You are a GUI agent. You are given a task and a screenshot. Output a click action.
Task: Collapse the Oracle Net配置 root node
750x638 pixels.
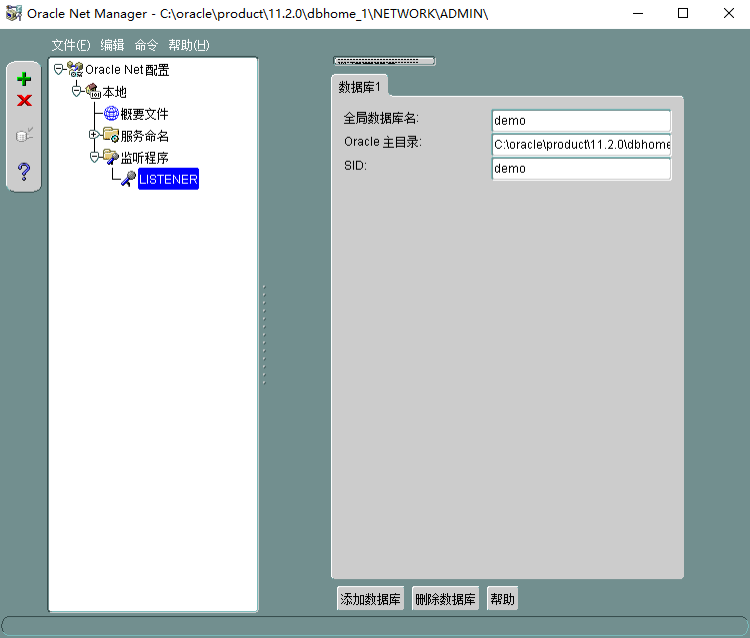(x=58, y=70)
